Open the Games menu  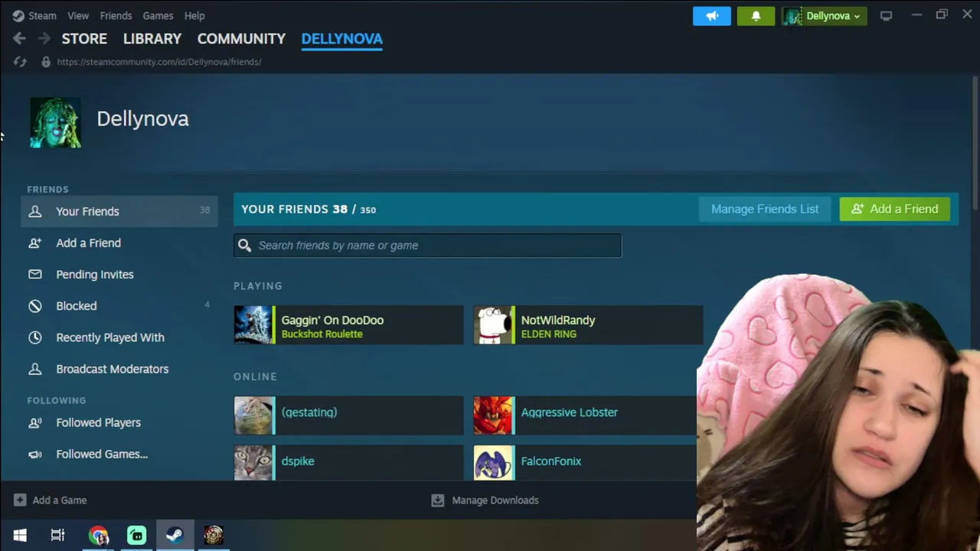158,15
